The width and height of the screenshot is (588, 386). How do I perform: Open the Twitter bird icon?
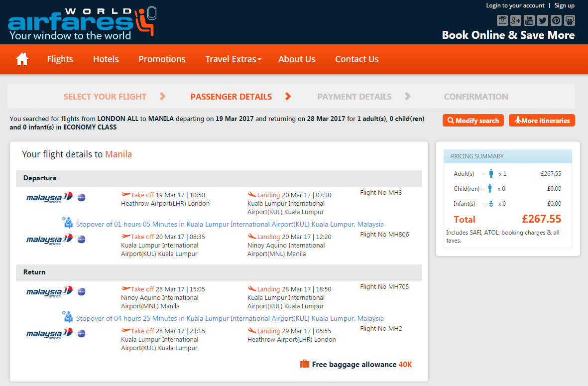coord(543,20)
